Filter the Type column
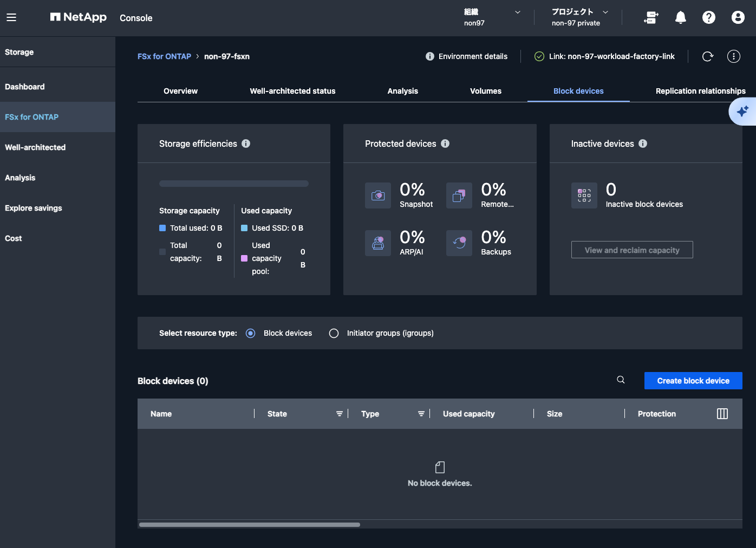Viewport: 756px width, 548px height. click(421, 414)
